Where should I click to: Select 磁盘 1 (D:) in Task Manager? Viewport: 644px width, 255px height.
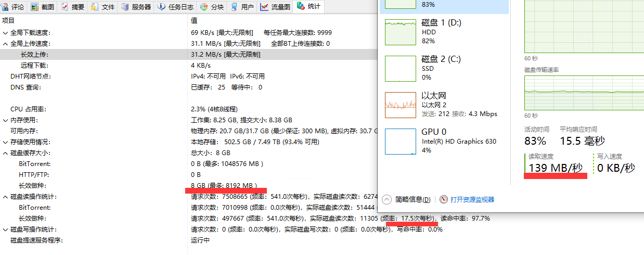point(445,32)
